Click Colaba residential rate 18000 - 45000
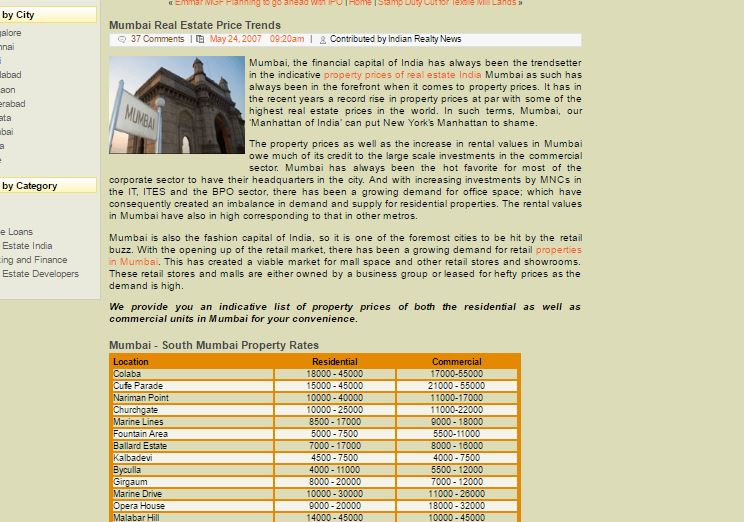The height and width of the screenshot is (522, 744). point(335,374)
